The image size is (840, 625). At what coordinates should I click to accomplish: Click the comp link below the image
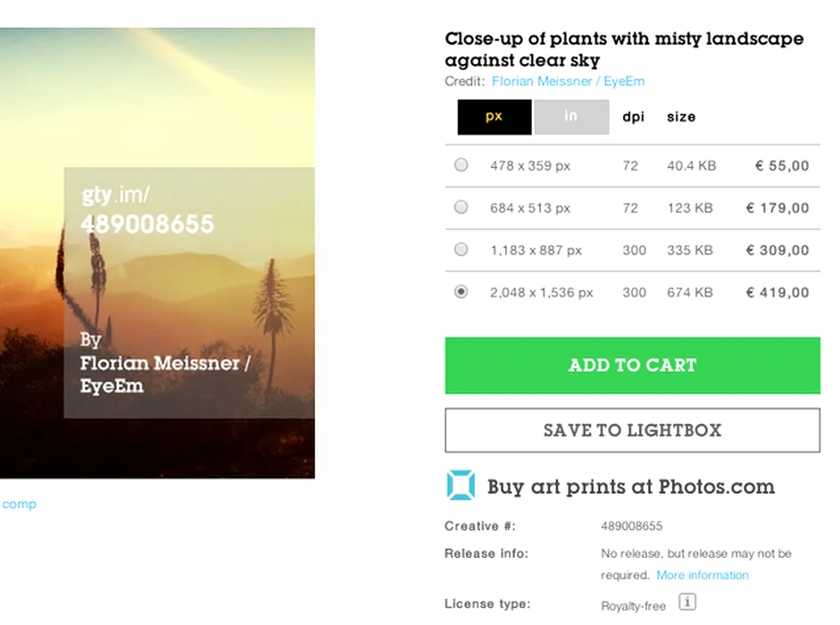coord(19,504)
